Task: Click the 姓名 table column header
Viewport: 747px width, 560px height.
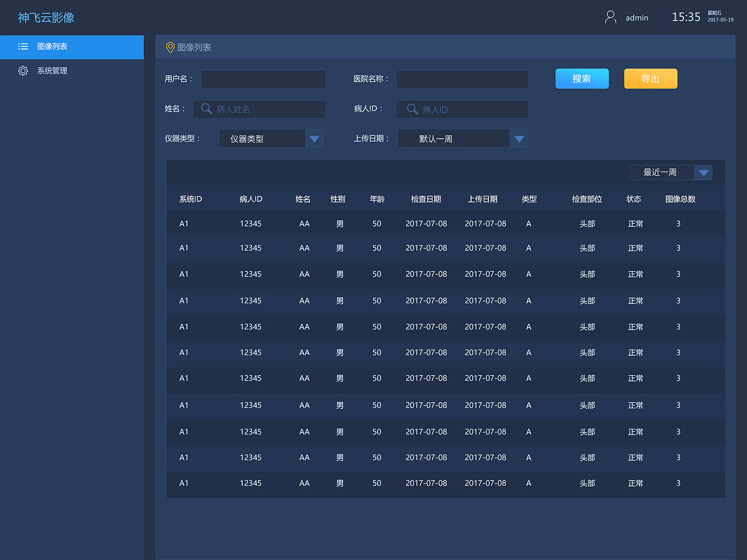Action: (x=303, y=199)
